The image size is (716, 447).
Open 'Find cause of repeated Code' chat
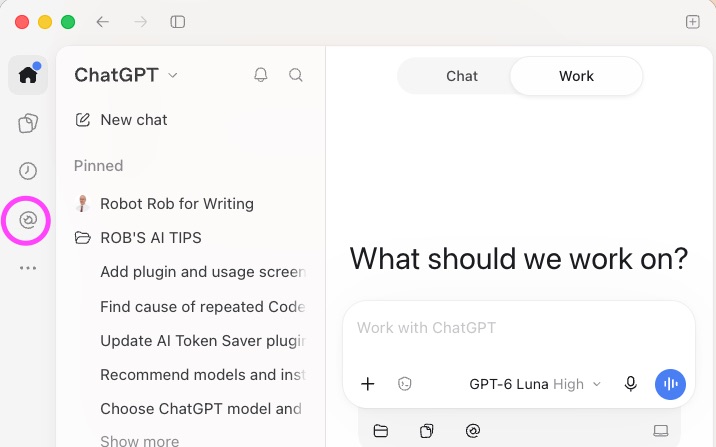click(203, 306)
